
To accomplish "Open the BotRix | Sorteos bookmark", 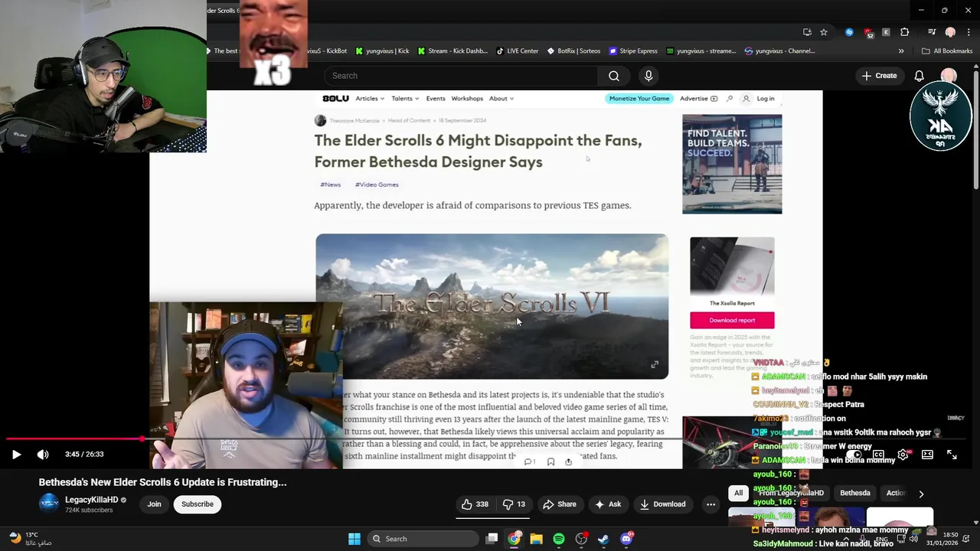I will [x=573, y=51].
